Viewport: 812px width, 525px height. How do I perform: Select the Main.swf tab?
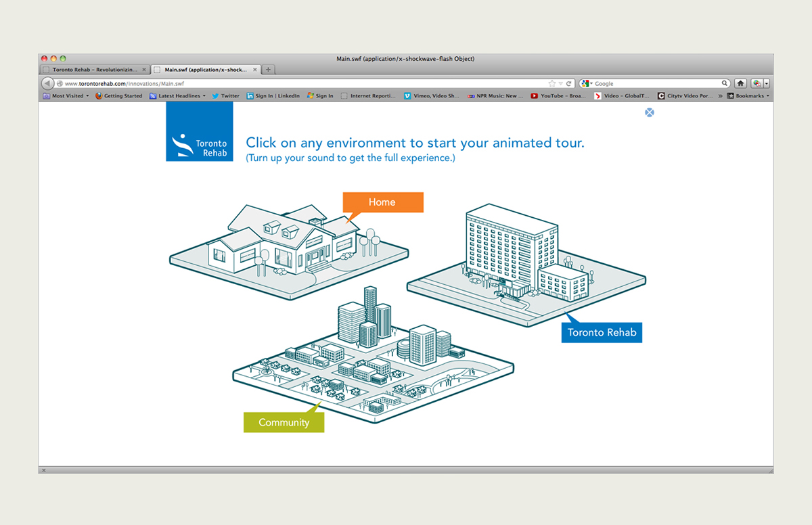coord(205,69)
